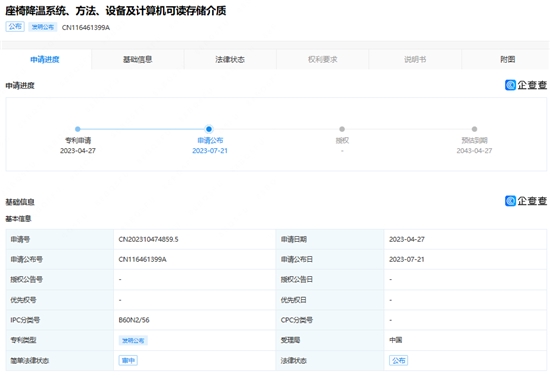550x378 pixels.
Task: Select the 申请公布 timeline dot
Action: tap(209, 129)
